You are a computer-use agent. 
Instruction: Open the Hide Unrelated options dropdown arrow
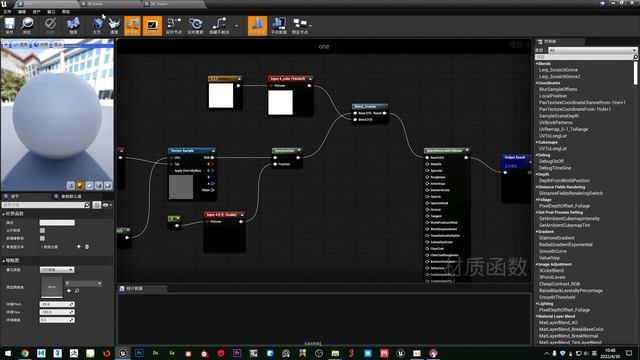pyautogui.click(x=237, y=26)
